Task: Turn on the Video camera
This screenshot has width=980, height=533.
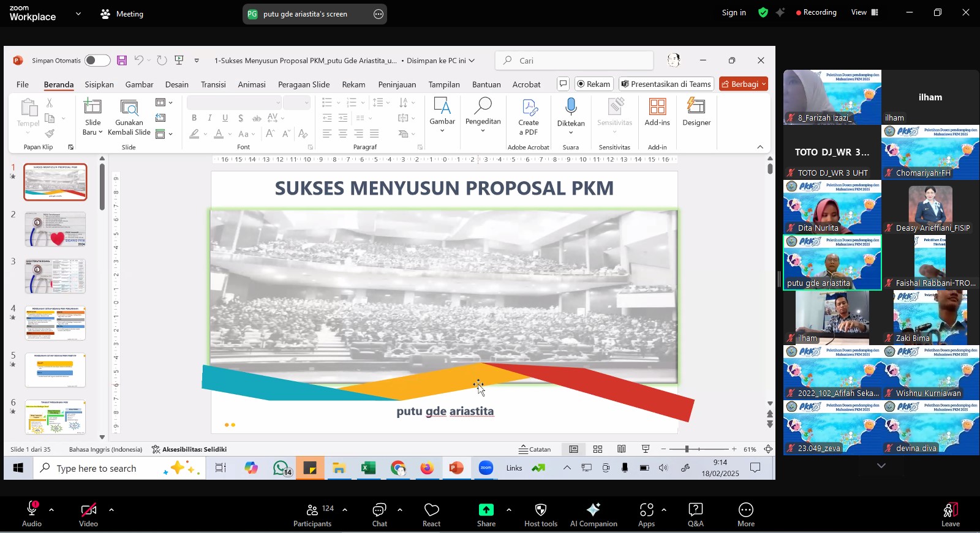Action: pos(88,510)
